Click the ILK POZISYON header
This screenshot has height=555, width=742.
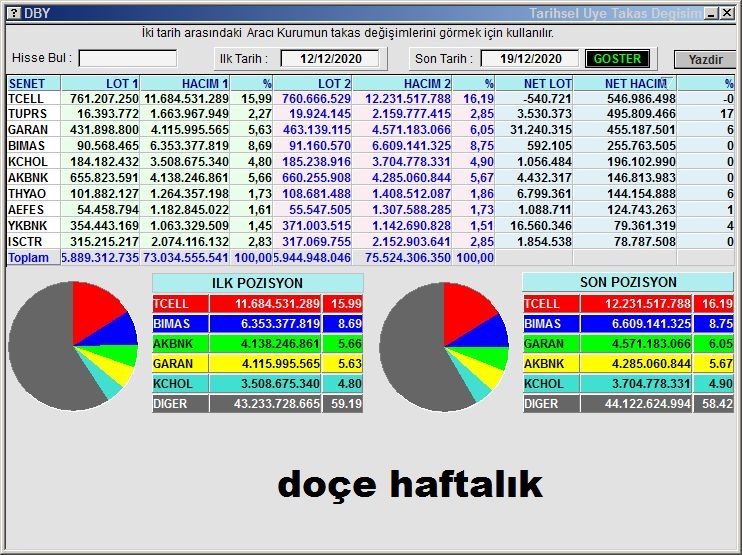pos(257,283)
